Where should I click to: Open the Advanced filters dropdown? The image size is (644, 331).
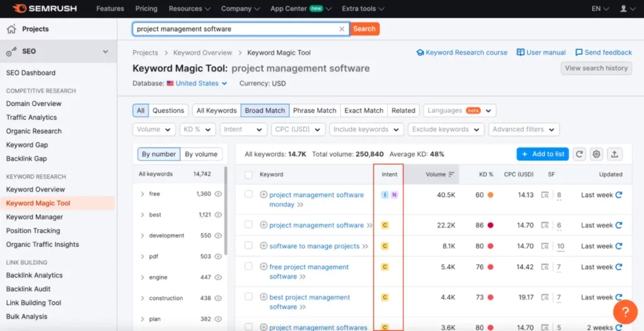524,129
